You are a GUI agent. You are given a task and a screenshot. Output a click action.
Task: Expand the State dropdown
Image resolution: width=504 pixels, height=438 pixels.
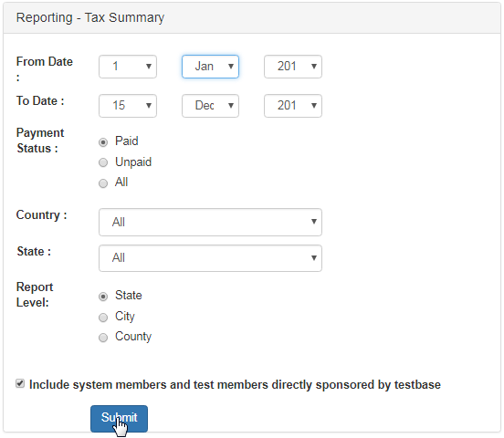point(210,258)
